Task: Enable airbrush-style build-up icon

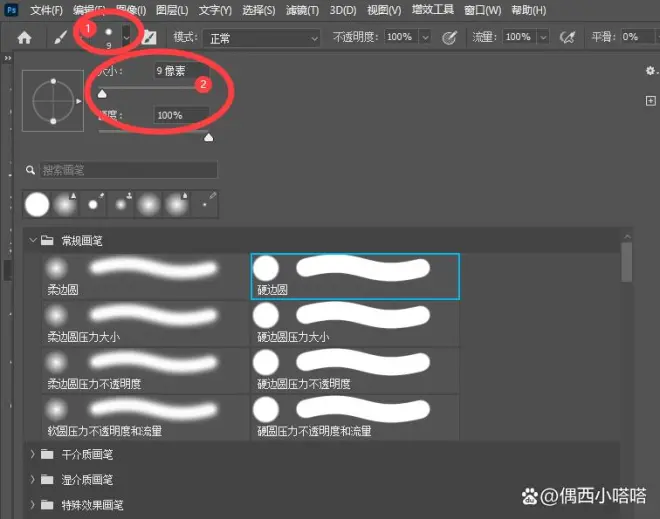Action: 568,37
